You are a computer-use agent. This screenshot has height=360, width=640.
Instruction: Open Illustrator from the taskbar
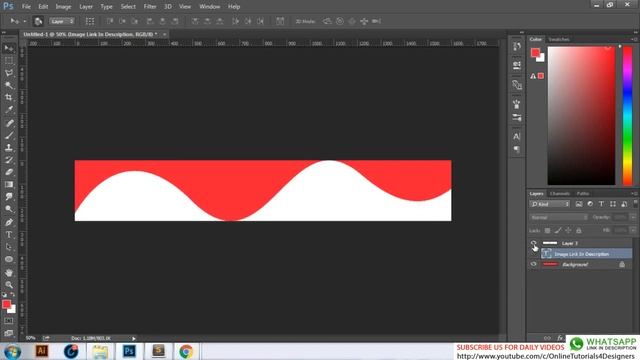click(42, 351)
